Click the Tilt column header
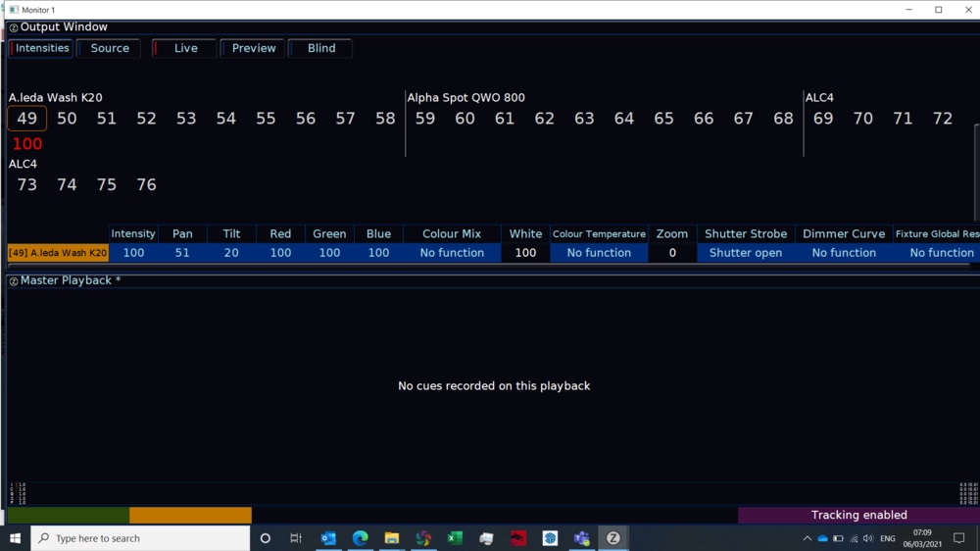This screenshot has height=551, width=980. [231, 234]
